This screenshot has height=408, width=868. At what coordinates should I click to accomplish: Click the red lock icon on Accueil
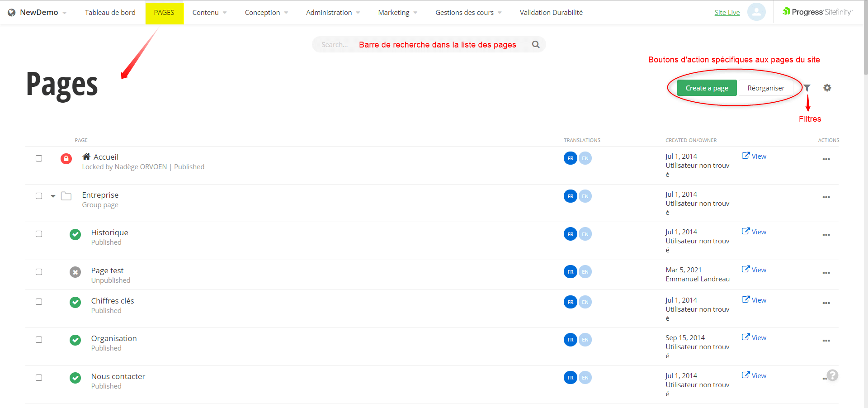click(66, 159)
